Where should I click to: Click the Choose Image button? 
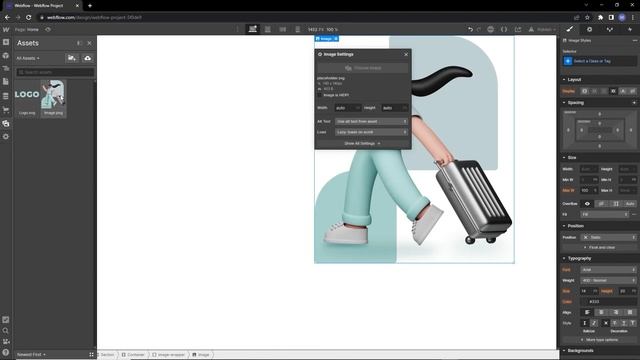pyautogui.click(x=363, y=68)
